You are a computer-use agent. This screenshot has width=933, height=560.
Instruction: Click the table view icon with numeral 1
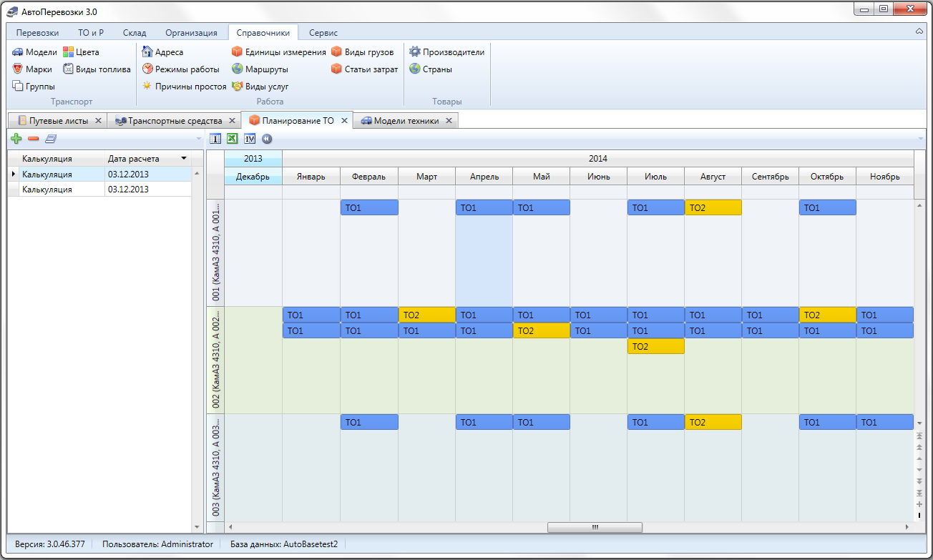215,139
